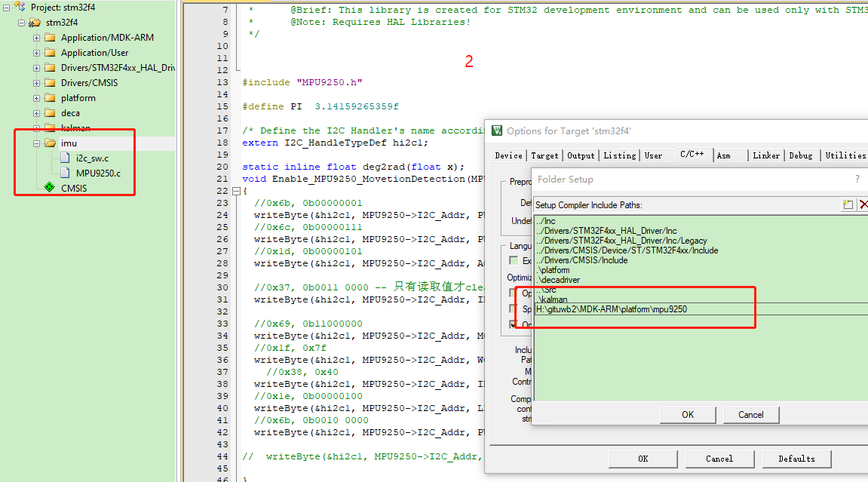868x482 pixels.
Task: Select the MPU9250.c file icon
Action: point(66,173)
